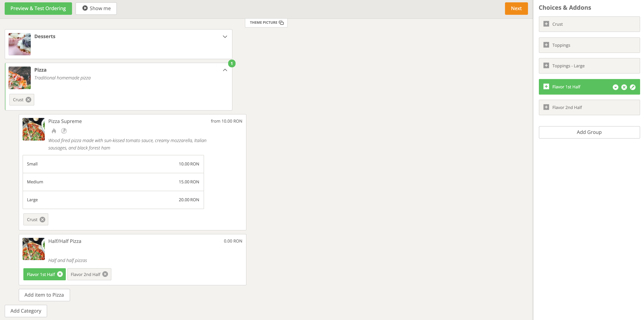The width and height of the screenshot is (644, 320).
Task: Expand the Crust addon group plus icon
Action: [546, 24]
